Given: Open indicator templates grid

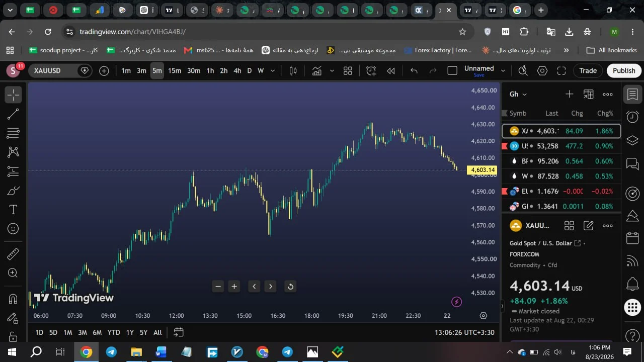Looking at the screenshot, I should [348, 71].
